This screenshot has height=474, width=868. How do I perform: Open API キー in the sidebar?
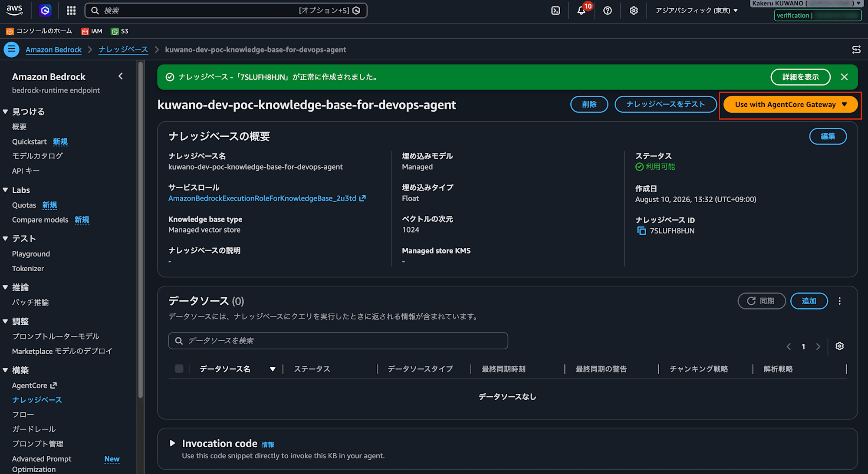(x=26, y=171)
